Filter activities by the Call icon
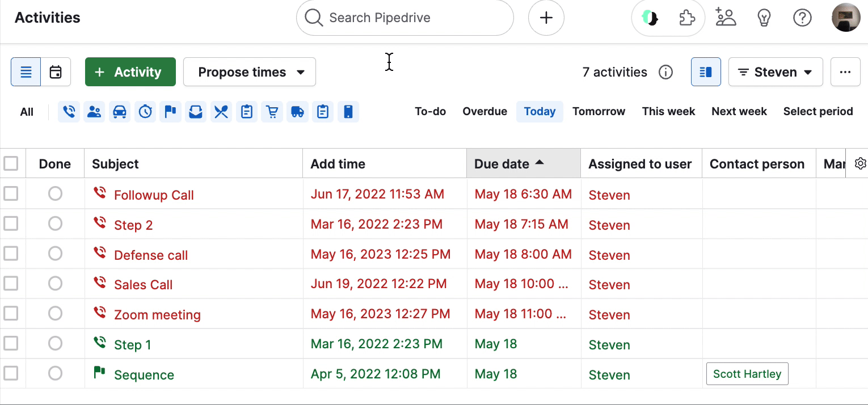Screen dimensions: 868x405 [x=69, y=112]
